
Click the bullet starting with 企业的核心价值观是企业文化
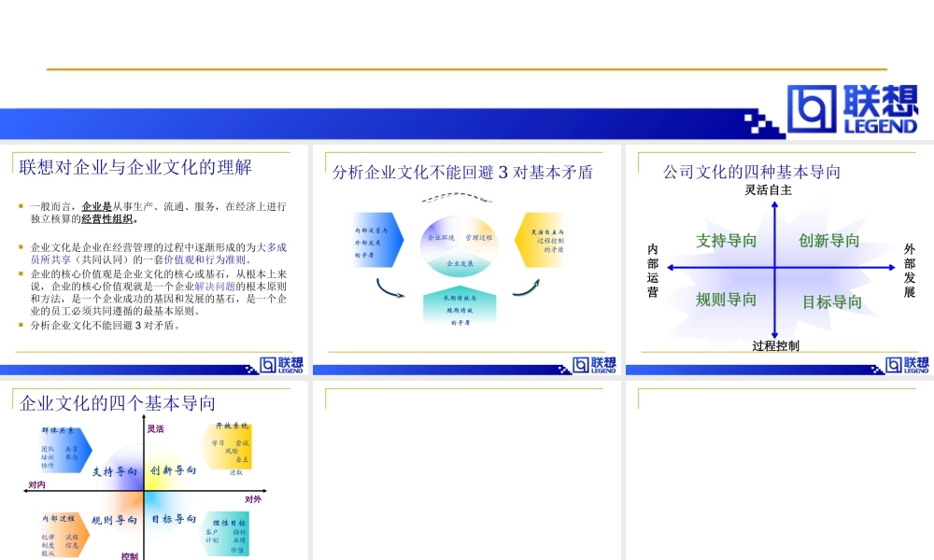[x=159, y=292]
